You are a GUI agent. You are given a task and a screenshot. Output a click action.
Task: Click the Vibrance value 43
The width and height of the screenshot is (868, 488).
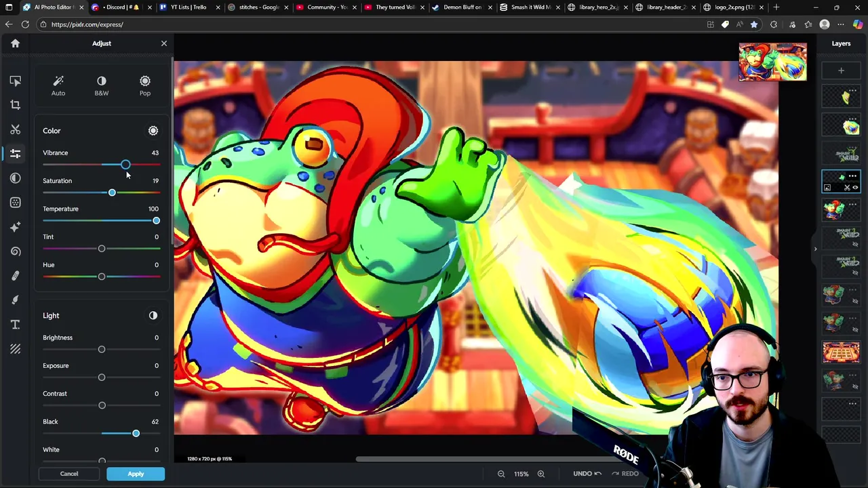click(x=155, y=153)
